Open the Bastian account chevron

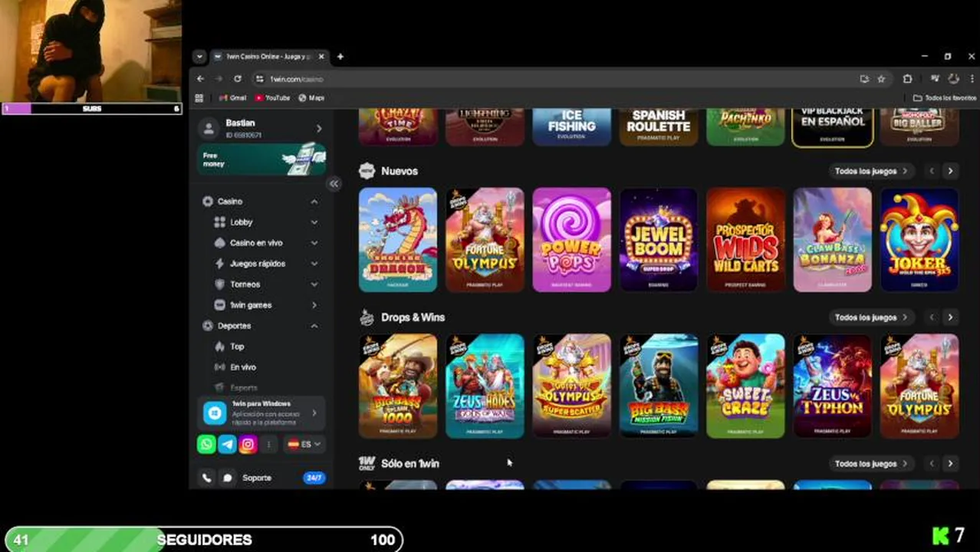(x=319, y=128)
